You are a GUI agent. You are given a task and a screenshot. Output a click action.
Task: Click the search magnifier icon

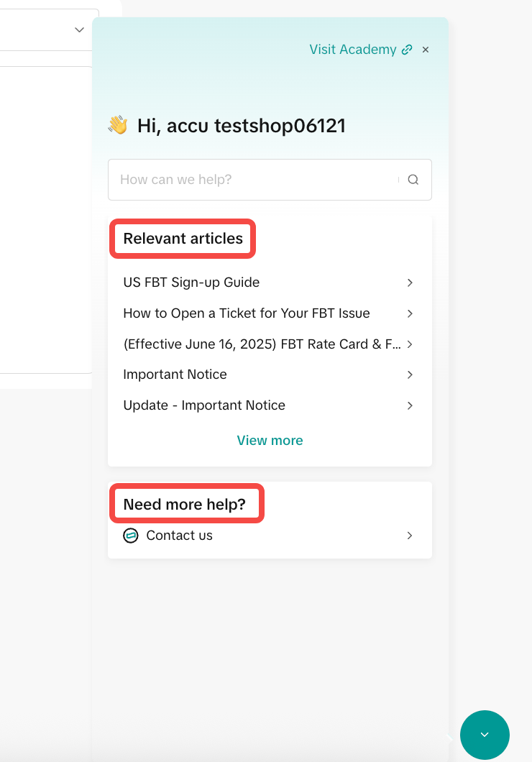[413, 180]
